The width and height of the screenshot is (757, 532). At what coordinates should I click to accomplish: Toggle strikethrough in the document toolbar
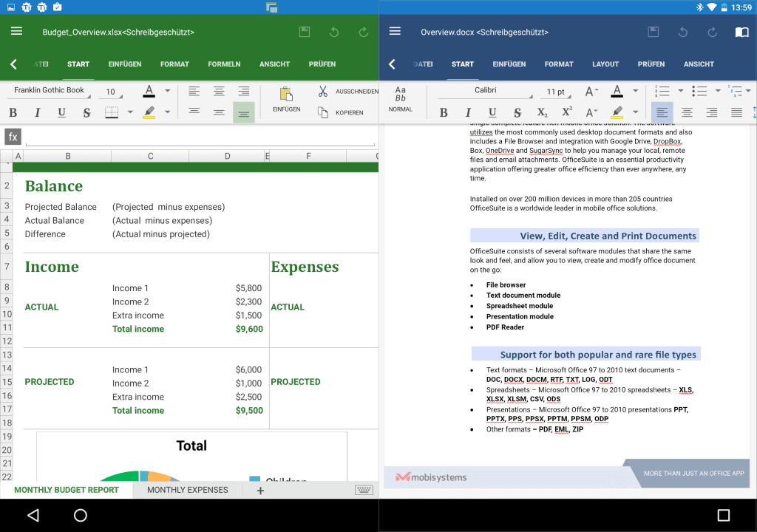coord(517,112)
